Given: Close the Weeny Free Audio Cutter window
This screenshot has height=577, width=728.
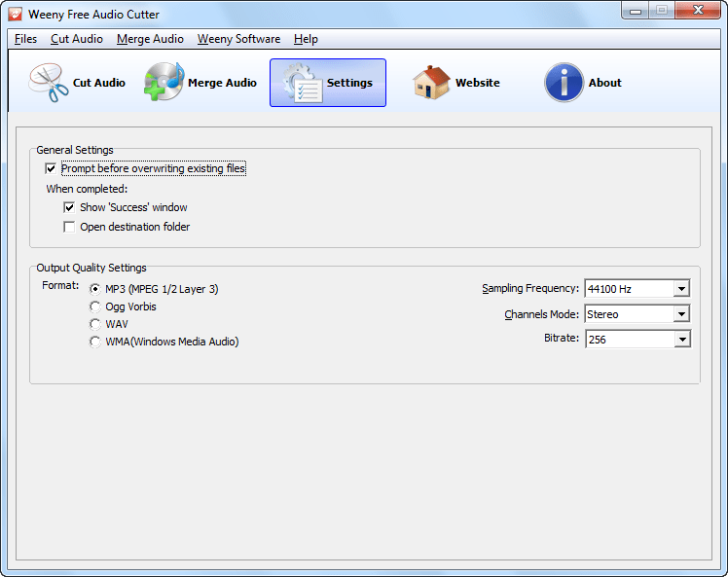Looking at the screenshot, I should [698, 10].
